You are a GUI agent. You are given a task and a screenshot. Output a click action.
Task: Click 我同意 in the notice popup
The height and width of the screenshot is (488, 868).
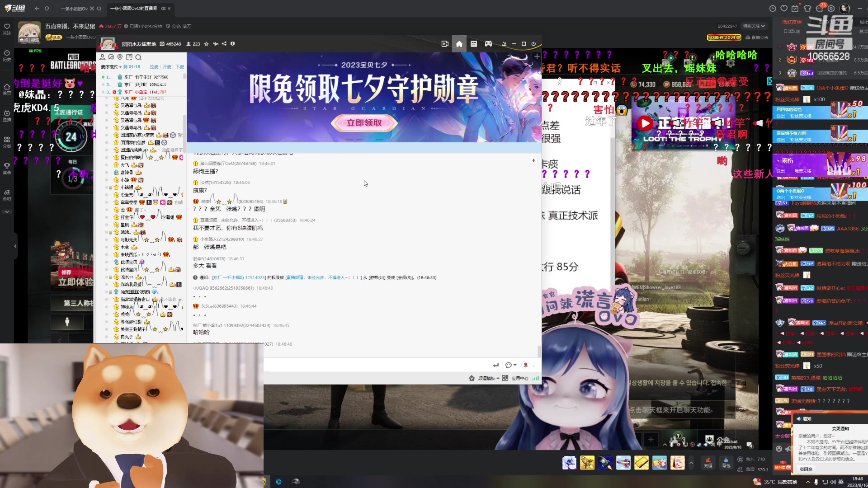click(806, 469)
